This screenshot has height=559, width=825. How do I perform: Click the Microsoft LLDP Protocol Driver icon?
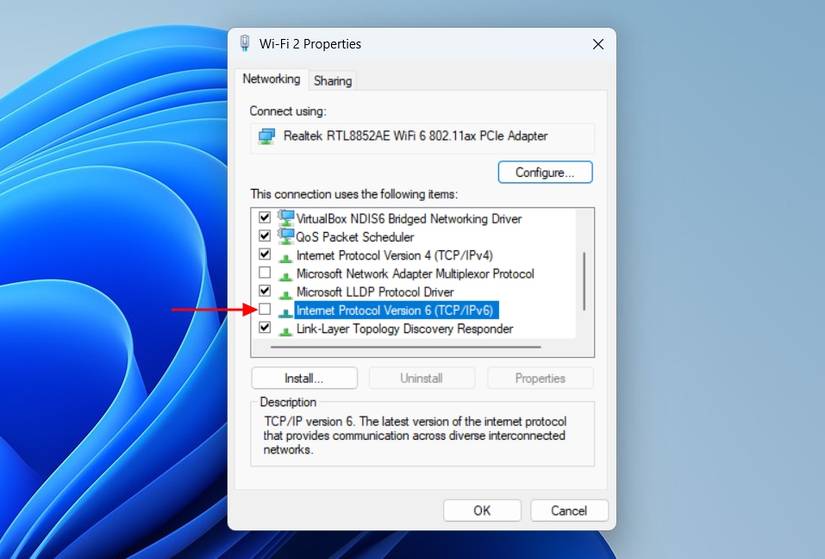pyautogui.click(x=286, y=294)
